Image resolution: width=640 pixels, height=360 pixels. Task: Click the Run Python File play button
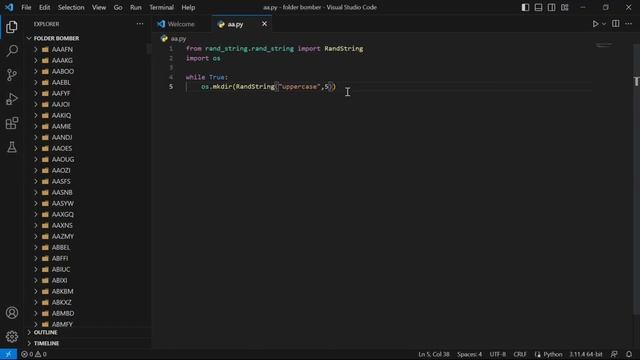point(595,24)
